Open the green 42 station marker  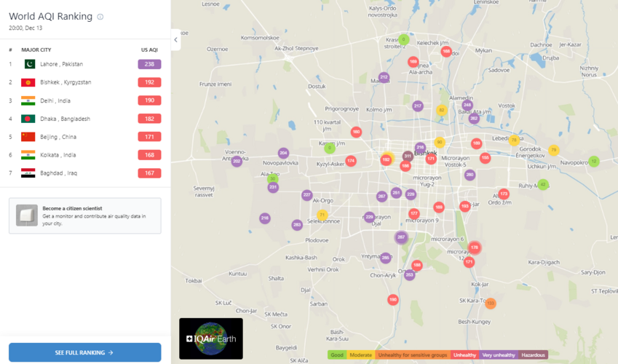pos(542,185)
